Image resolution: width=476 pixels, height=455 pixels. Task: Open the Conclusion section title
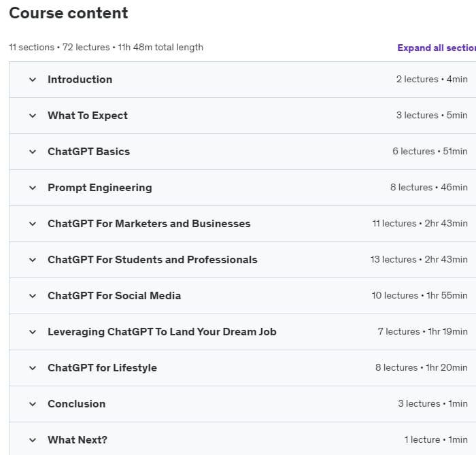click(76, 404)
